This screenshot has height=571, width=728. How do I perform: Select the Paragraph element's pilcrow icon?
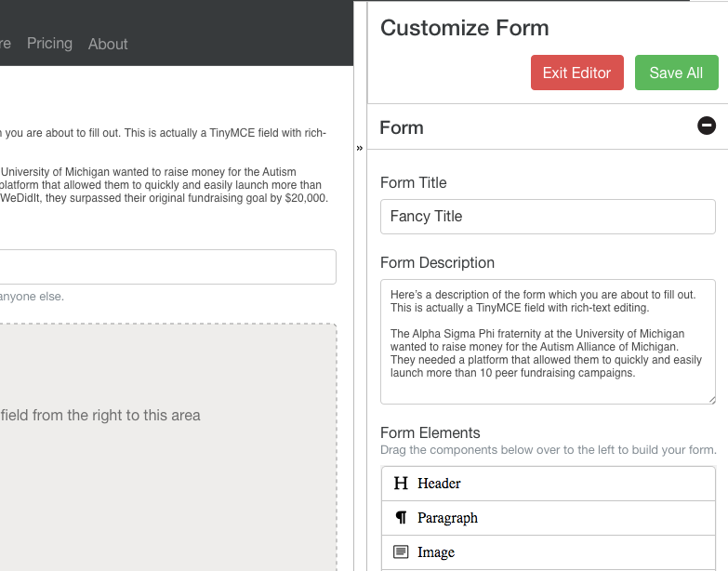pos(401,517)
